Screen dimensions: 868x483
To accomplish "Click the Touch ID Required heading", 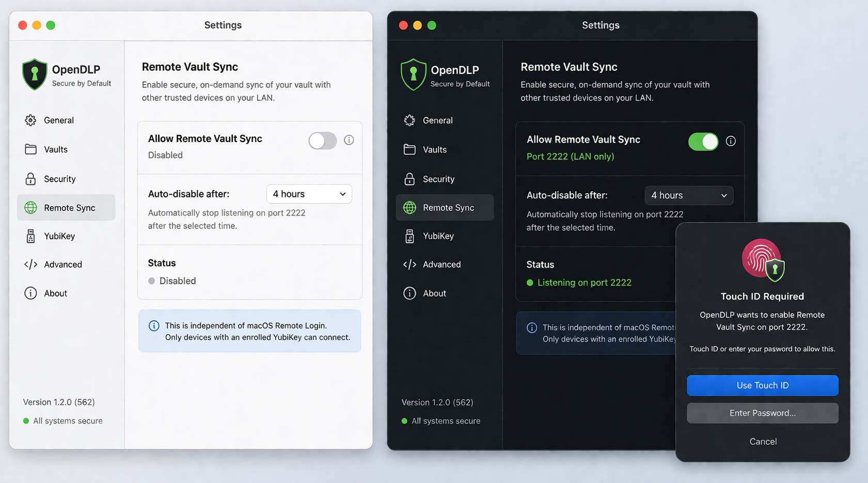I will 762,297.
